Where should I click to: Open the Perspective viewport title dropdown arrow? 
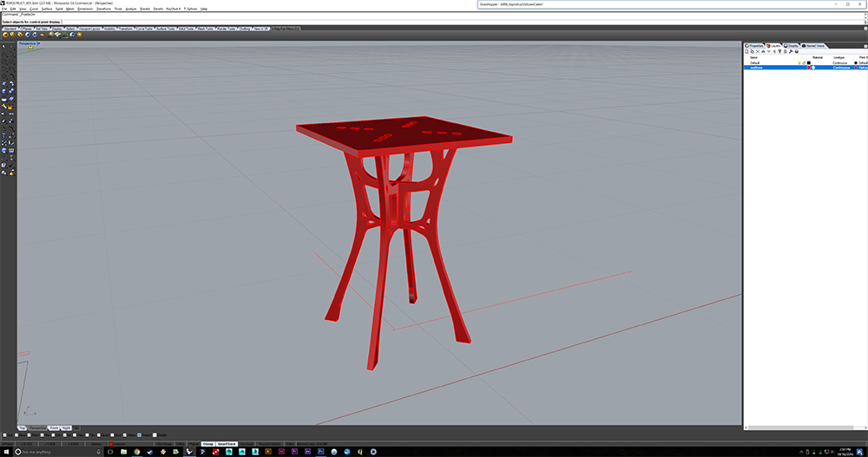(38, 43)
